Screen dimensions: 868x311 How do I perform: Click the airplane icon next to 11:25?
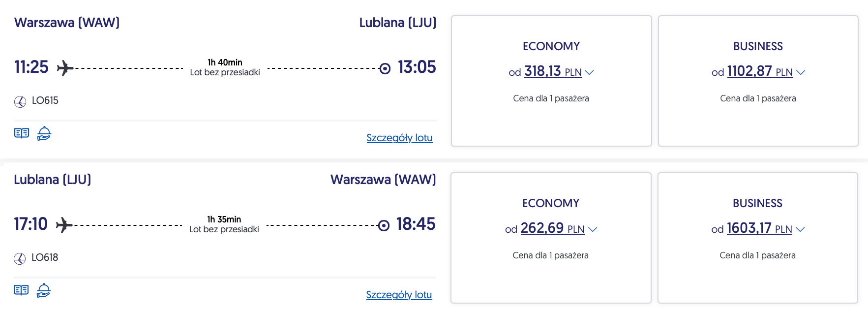[65, 68]
